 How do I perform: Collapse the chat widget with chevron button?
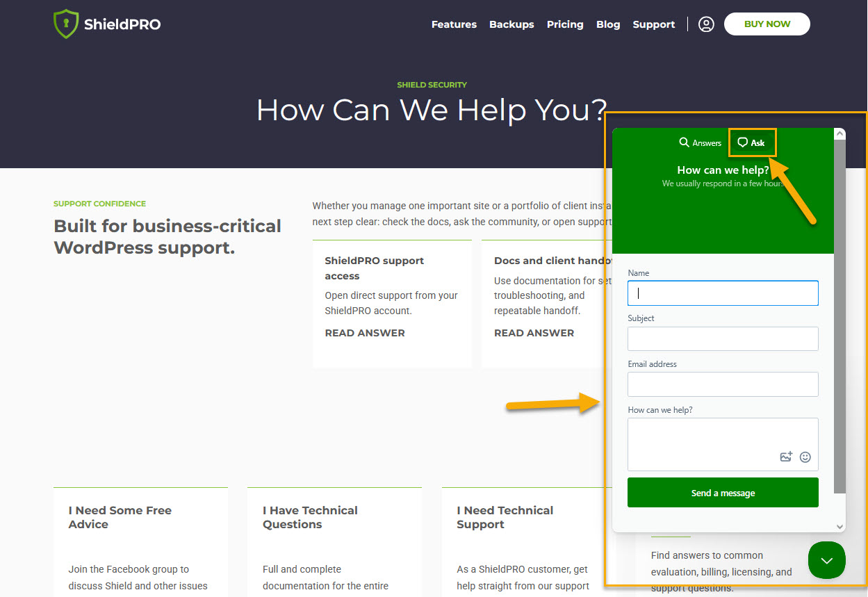click(827, 560)
